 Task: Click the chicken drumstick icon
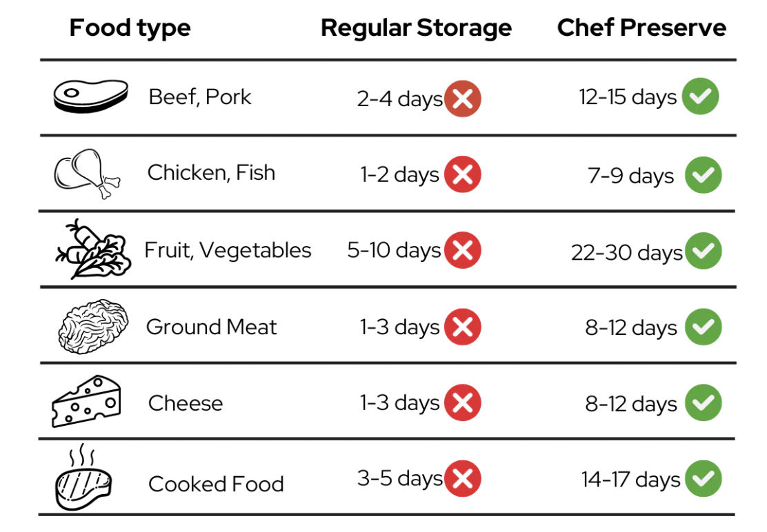87,174
